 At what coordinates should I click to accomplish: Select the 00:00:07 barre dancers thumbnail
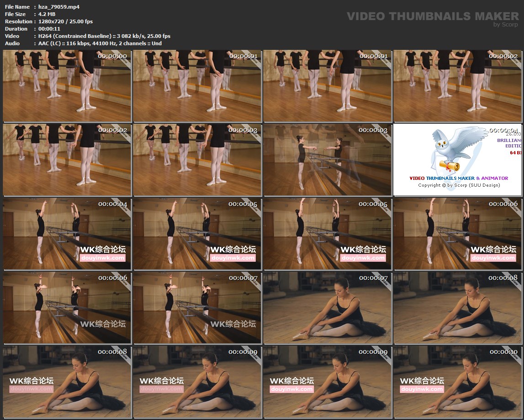(x=197, y=308)
